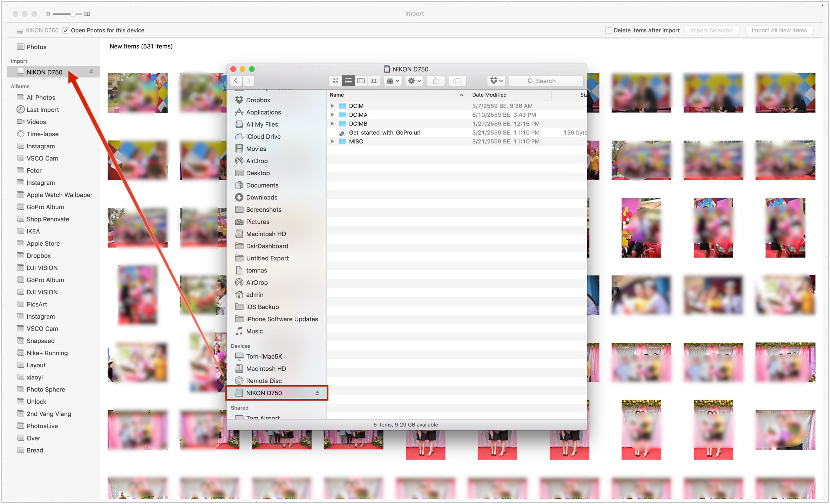
Task: Sort by the Name column header
Action: [x=396, y=95]
